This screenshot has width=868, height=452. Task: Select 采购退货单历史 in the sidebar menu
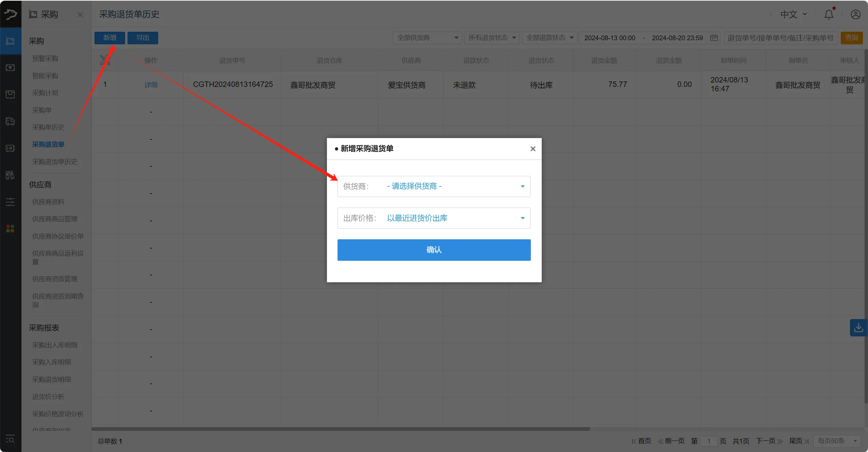(55, 162)
